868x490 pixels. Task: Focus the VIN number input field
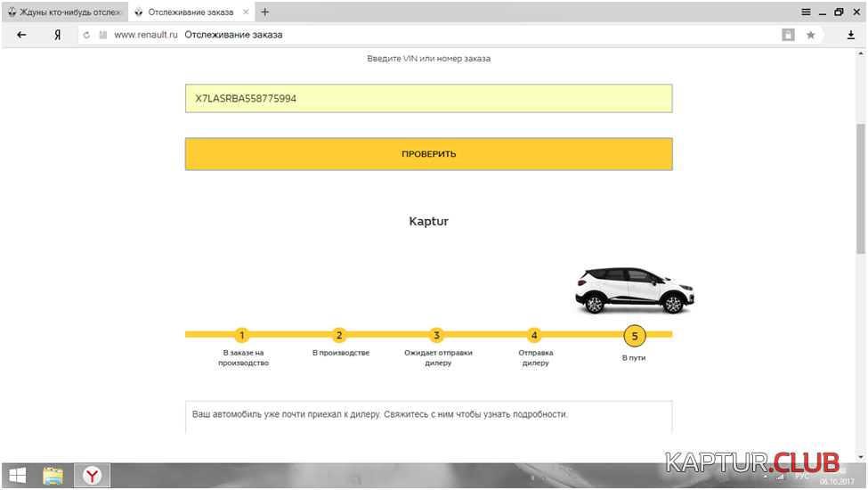(429, 99)
